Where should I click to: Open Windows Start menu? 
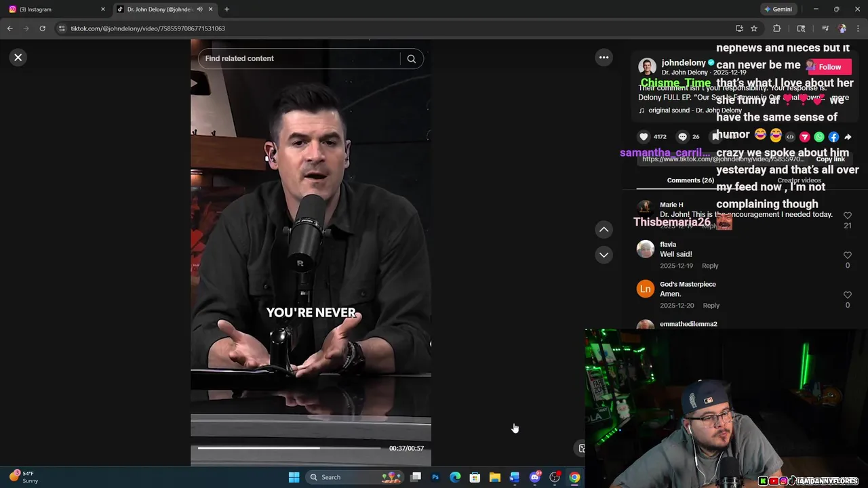click(294, 477)
